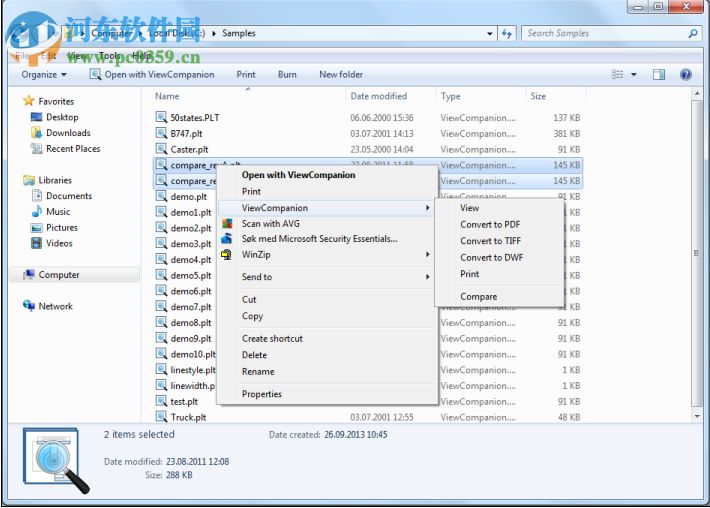710x508 pixels.
Task: Click the Favorites star icon
Action: pyautogui.click(x=29, y=101)
